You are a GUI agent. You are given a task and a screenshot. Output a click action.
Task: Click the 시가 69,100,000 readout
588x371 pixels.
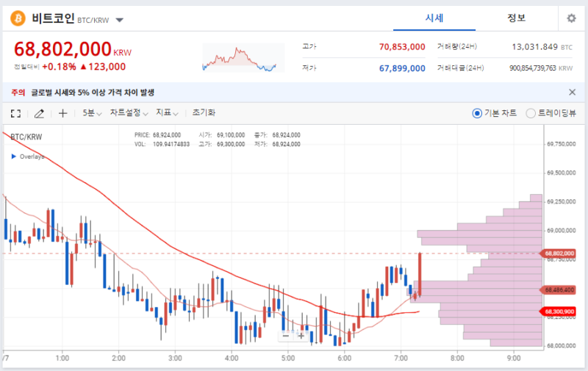pos(222,135)
